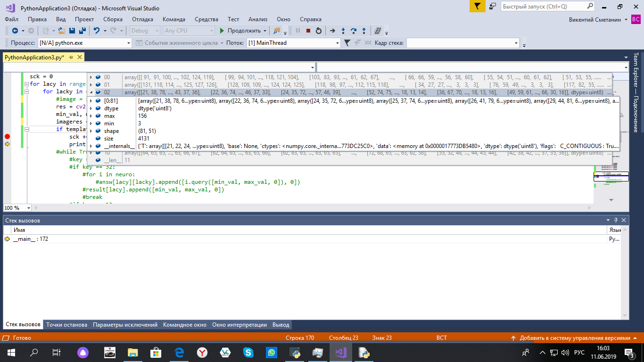Screen dimensions: 644x362
Task: Open the Викентий Сметанин account menu
Action: point(598,19)
